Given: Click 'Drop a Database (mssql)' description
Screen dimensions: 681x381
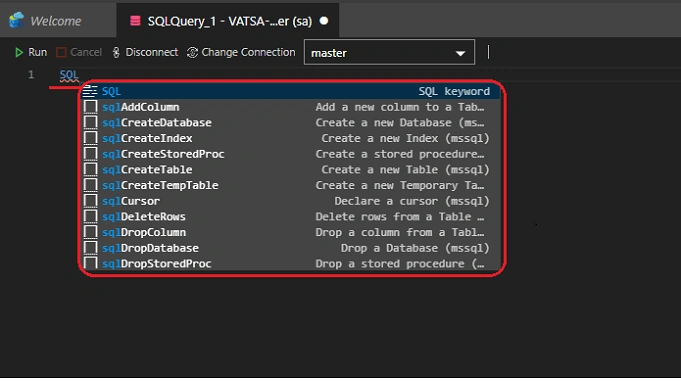Looking at the screenshot, I should tap(415, 248).
